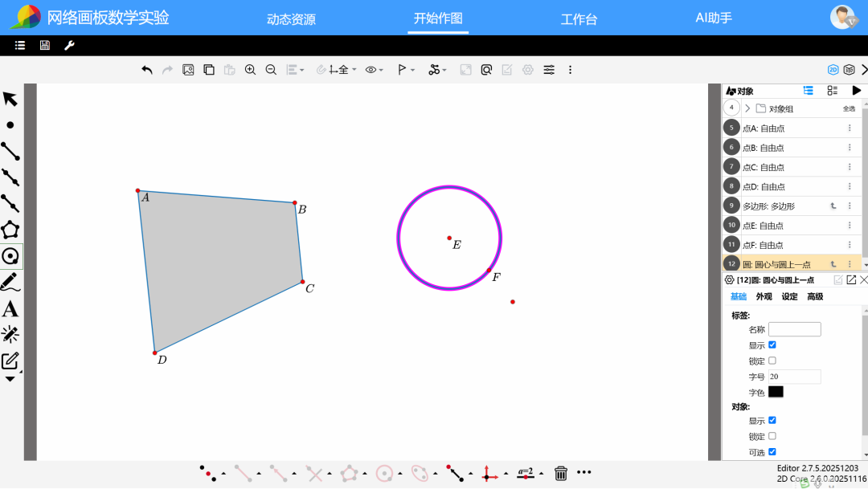
Task: Click the 名称 input field
Action: 794,329
